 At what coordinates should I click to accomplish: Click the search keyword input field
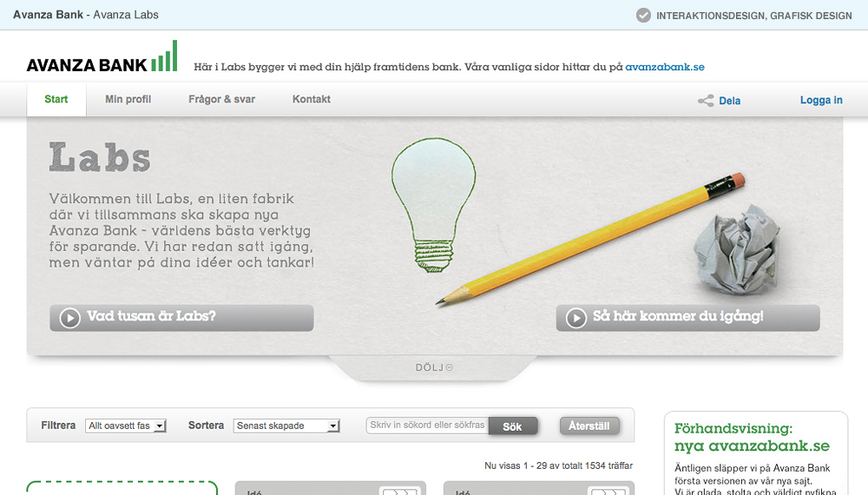tap(427, 426)
